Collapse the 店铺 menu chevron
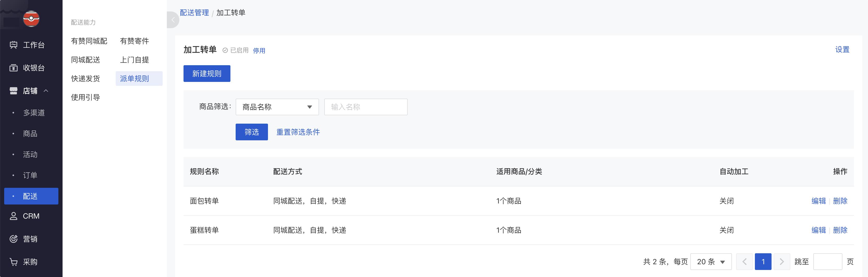 46,91
